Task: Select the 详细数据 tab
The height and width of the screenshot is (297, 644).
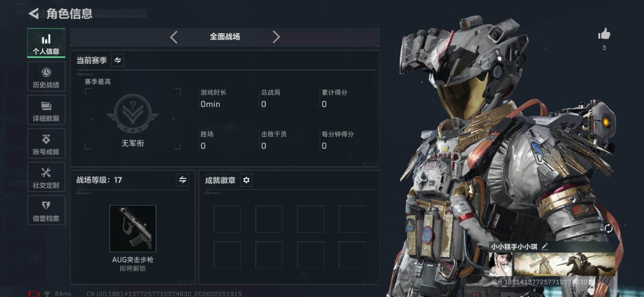Action: pos(46,110)
